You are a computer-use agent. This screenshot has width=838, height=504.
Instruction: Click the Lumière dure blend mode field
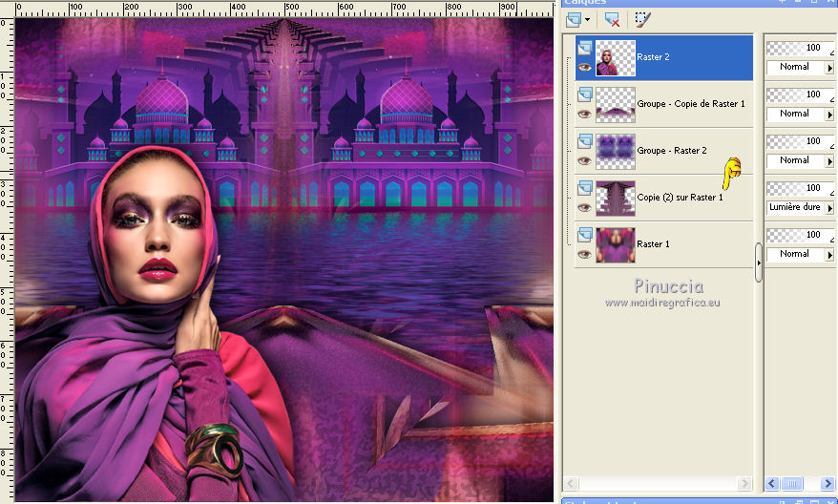(796, 207)
